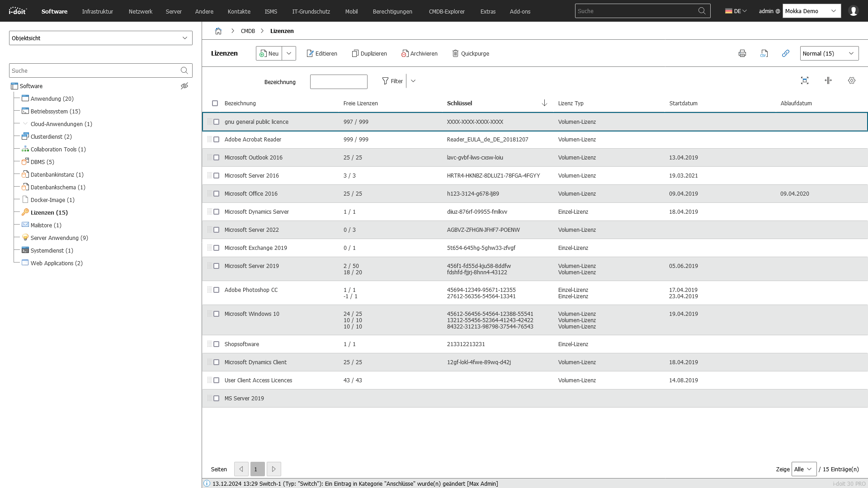Go to home breadcrumb icon
Screen dimensions: 868x488
(x=218, y=31)
